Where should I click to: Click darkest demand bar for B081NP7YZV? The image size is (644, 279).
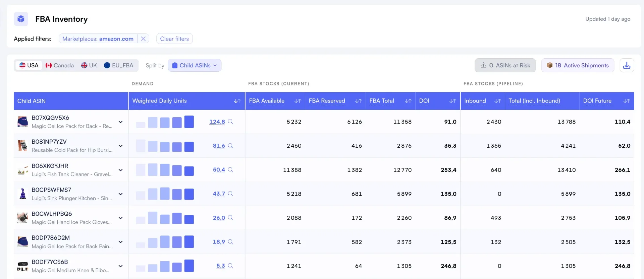pos(189,147)
